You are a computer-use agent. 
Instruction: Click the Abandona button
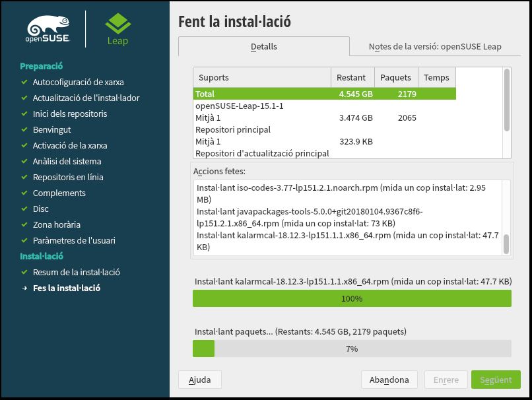(x=389, y=380)
